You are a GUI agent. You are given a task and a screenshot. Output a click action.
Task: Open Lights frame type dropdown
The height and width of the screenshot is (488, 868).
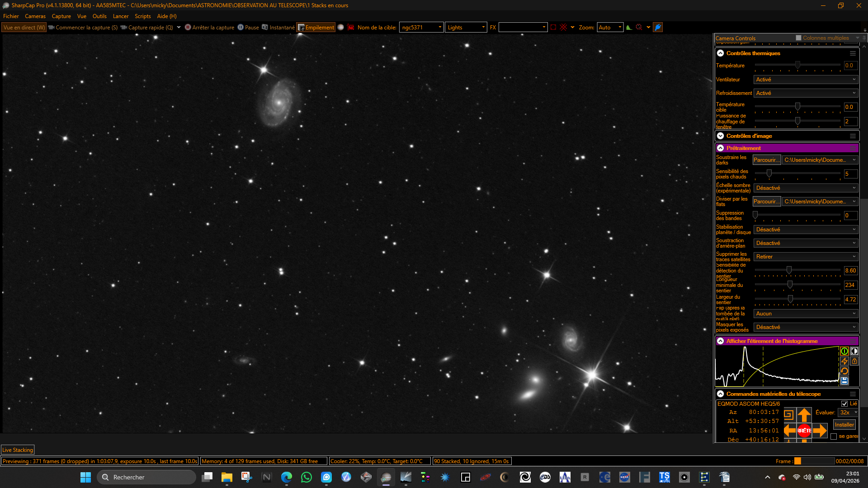(466, 28)
